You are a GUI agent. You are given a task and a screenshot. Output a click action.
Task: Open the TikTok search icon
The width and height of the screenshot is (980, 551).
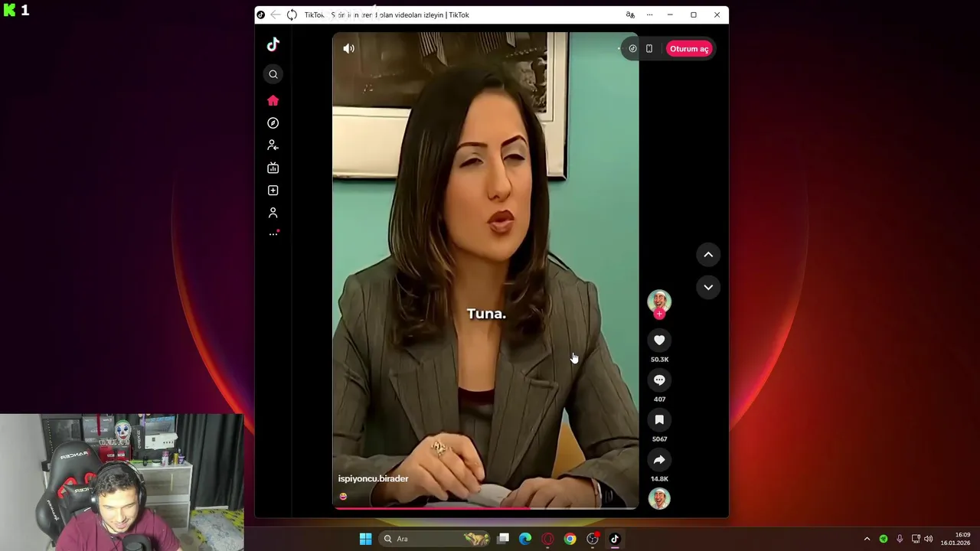click(273, 74)
